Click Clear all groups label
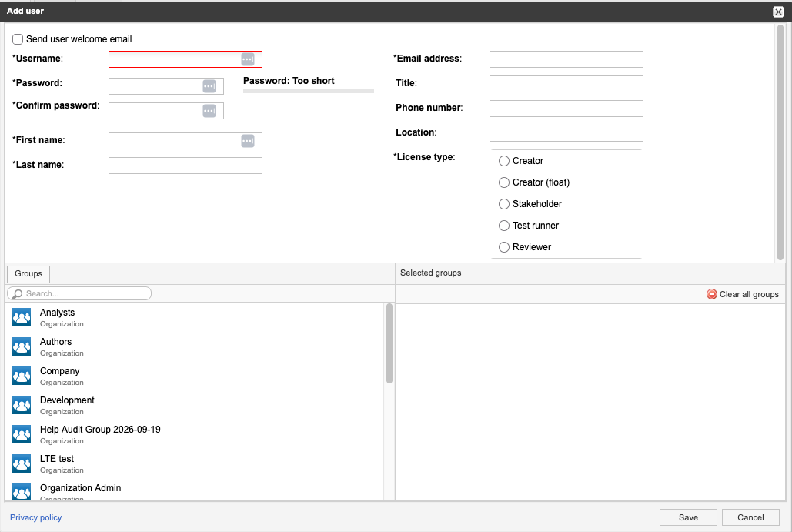The height and width of the screenshot is (532, 792). 749,294
